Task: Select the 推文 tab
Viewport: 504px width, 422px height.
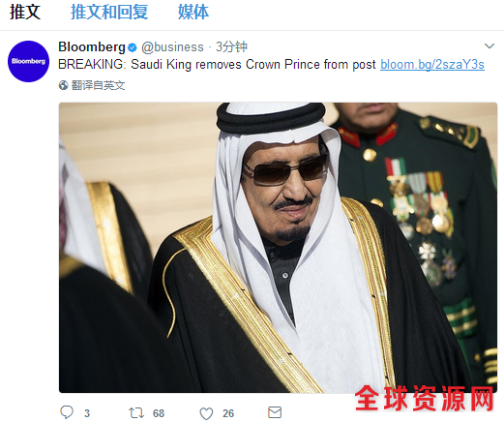Action: (x=25, y=13)
